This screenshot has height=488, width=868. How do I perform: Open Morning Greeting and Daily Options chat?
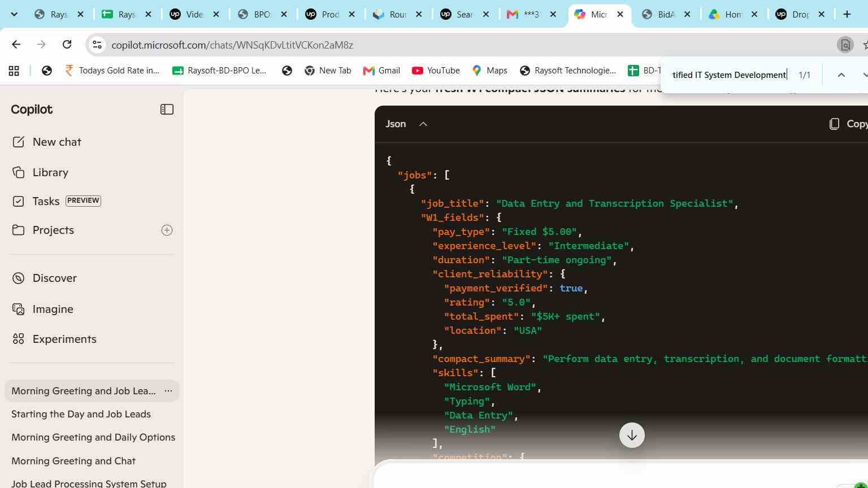click(93, 437)
